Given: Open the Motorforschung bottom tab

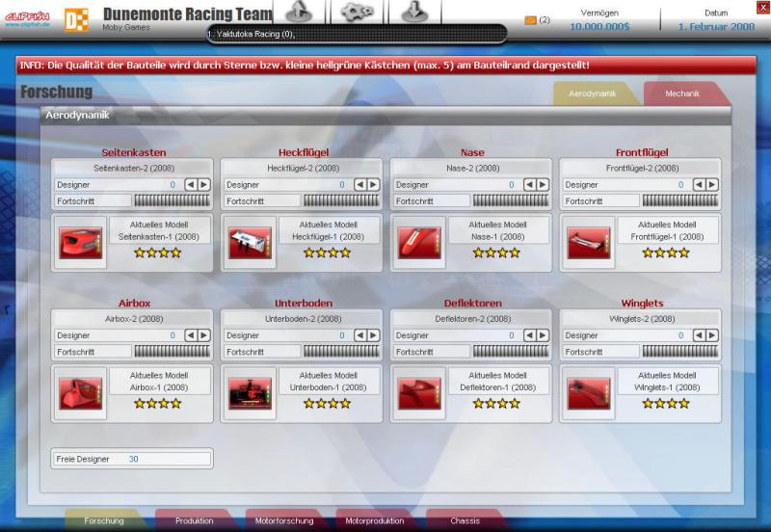Looking at the screenshot, I should point(284,520).
